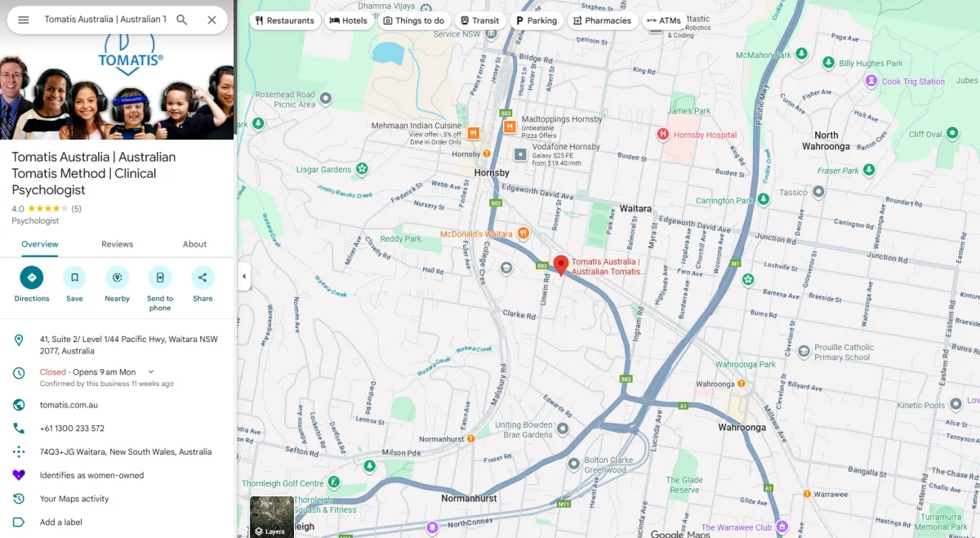
Task: Open the hamburger menu in search bar
Action: coord(24,20)
